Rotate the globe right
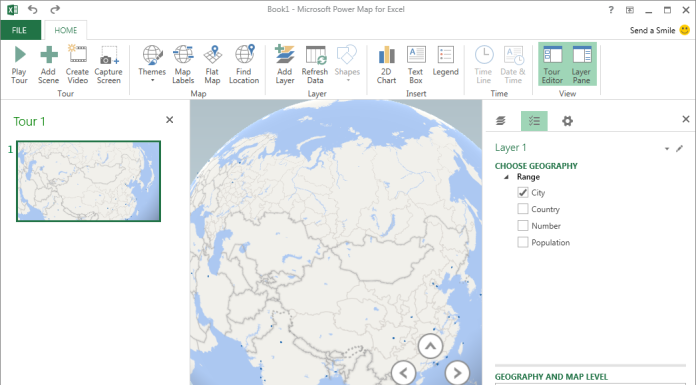The image size is (696, 385). 457,373
